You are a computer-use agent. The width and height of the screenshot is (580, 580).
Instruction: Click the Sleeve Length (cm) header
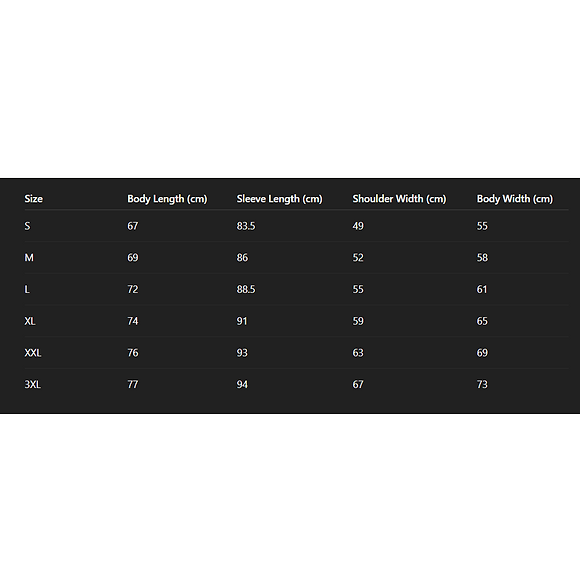(279, 199)
